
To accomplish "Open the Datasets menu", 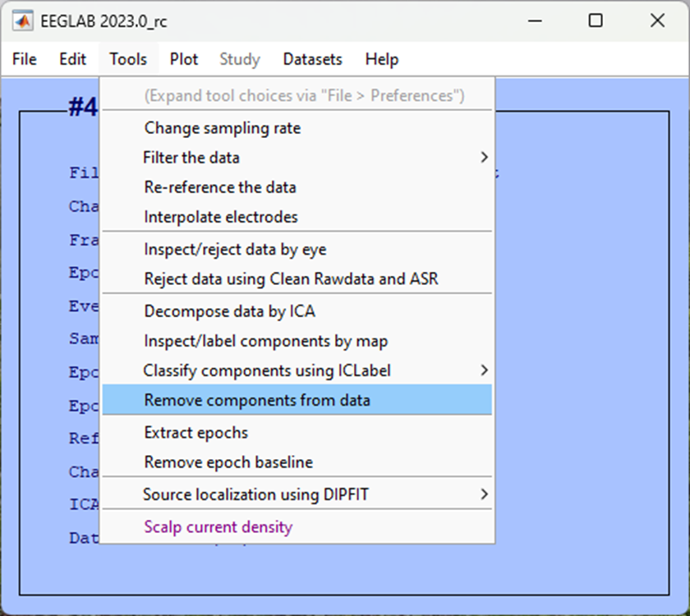I will coord(312,58).
